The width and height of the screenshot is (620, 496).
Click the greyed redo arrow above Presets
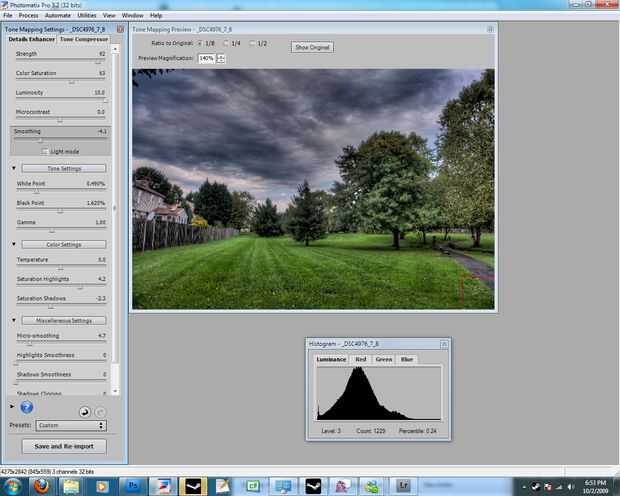coord(100,412)
